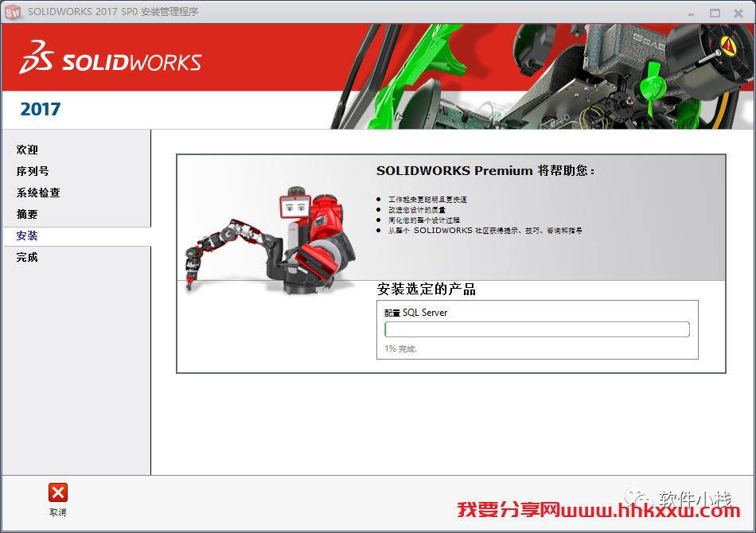Click the red X cancel icon
This screenshot has height=533, width=756.
58,492
